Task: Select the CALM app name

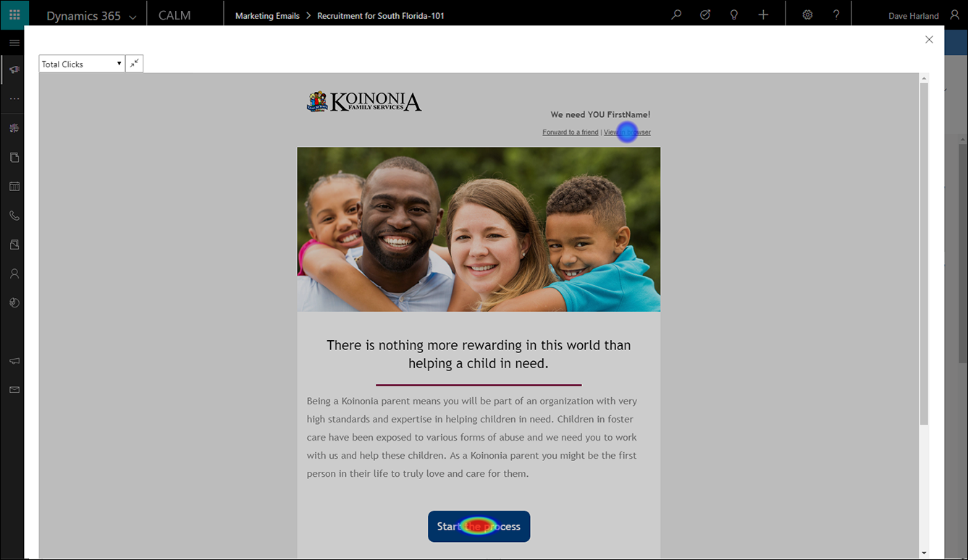Action: click(174, 15)
